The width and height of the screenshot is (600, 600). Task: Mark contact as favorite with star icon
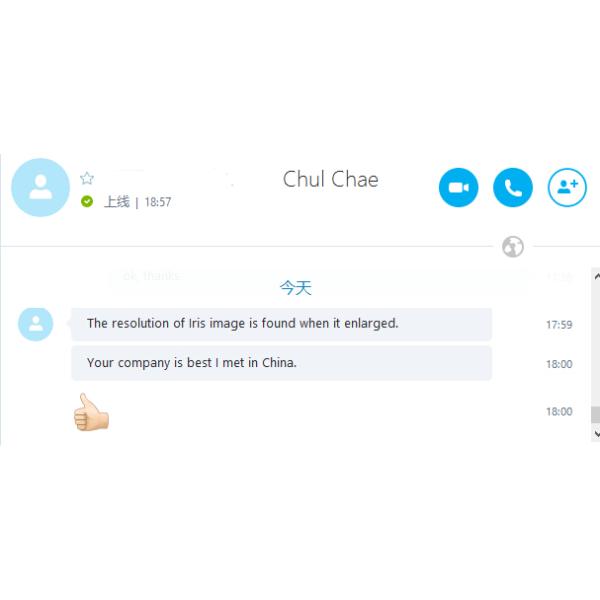point(87,178)
